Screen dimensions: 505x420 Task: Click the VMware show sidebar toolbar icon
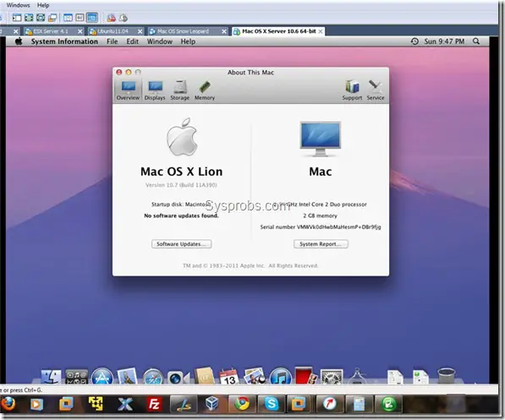point(17,18)
